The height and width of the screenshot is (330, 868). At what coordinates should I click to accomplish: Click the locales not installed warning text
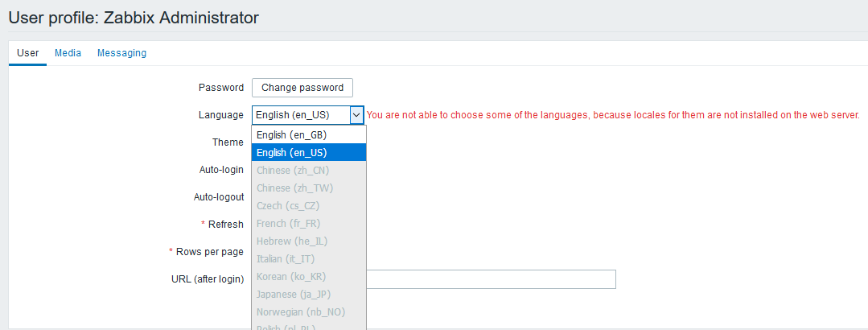pos(613,115)
